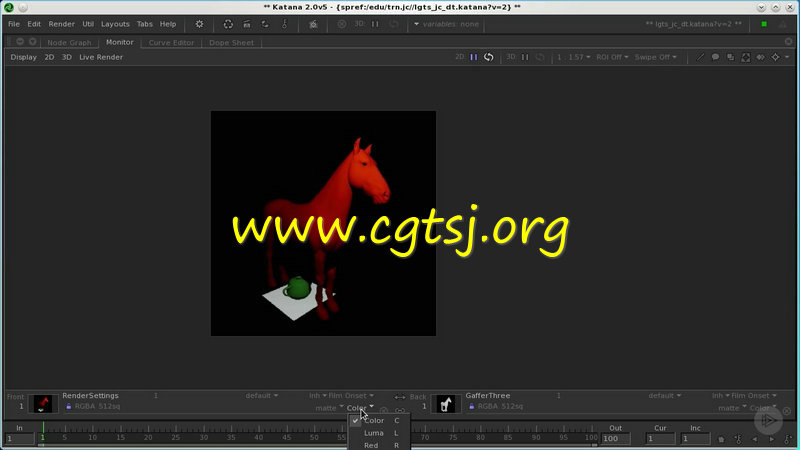Click the circular play button overlay

pyautogui.click(x=768, y=420)
